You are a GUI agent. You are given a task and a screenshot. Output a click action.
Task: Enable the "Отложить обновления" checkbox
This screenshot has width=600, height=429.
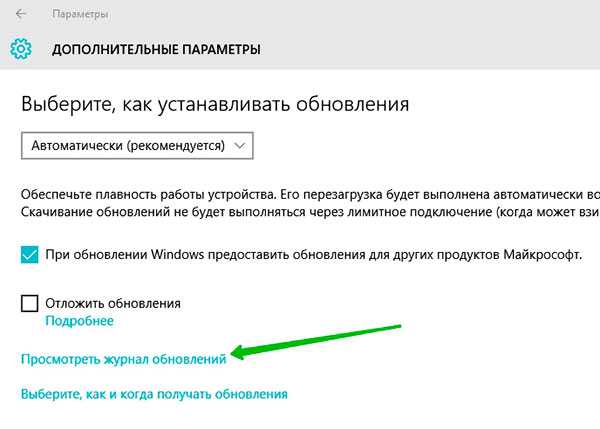click(30, 303)
